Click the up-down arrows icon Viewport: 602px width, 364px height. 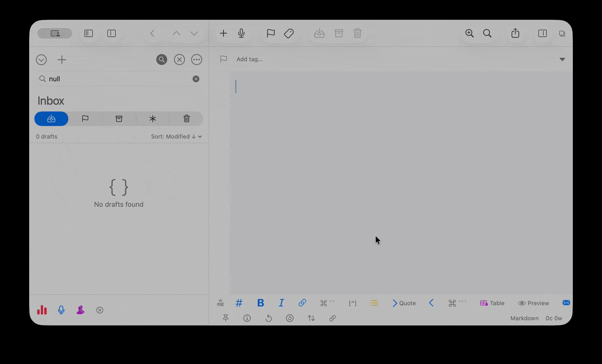[x=311, y=318]
